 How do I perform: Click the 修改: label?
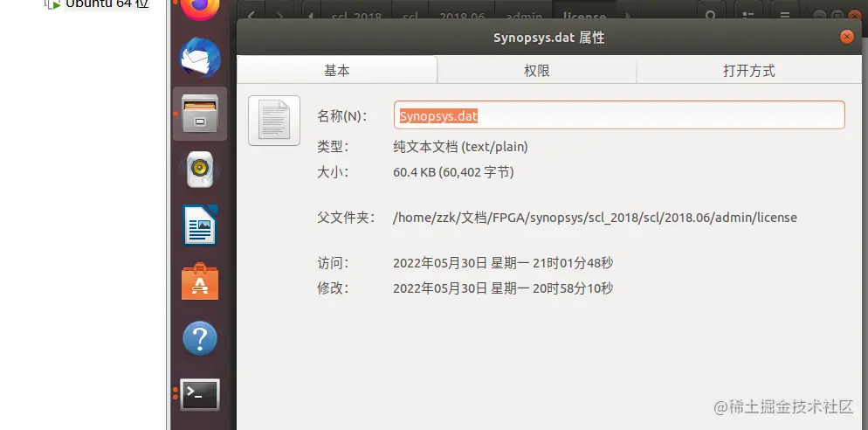click(333, 288)
